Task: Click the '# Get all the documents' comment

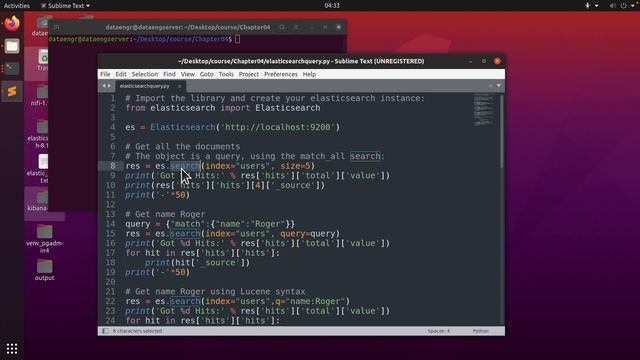Action: tap(183, 147)
